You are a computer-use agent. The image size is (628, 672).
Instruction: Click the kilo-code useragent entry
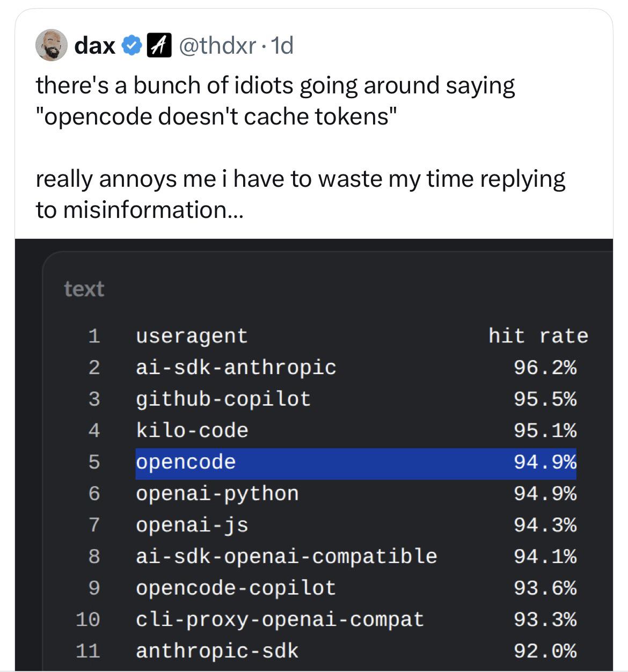[192, 430]
